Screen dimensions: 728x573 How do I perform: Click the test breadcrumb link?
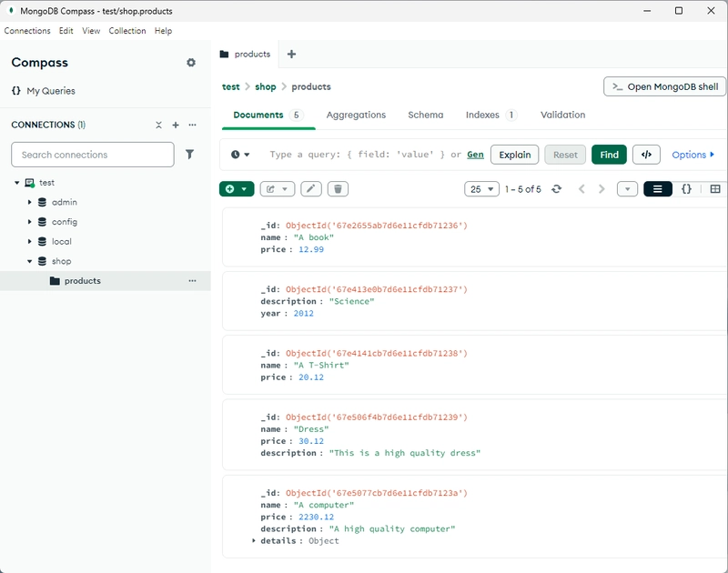231,86
